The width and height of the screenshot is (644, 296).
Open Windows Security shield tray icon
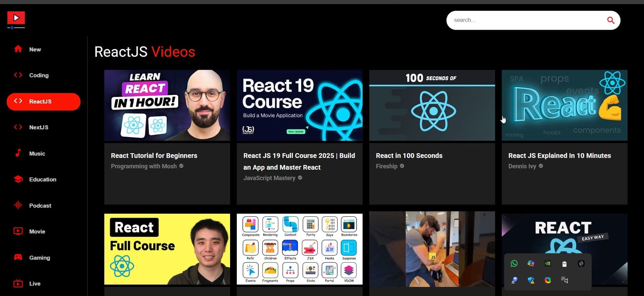(x=531, y=280)
